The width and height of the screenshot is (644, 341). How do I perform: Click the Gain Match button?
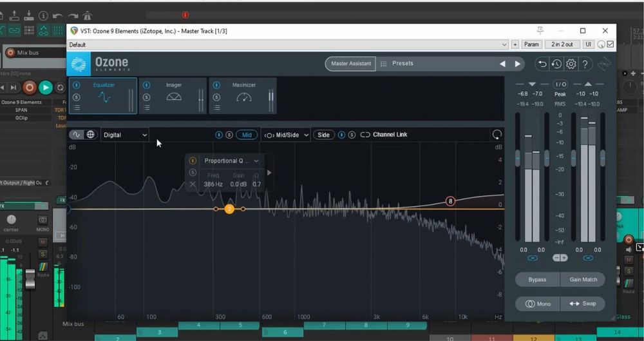tap(583, 280)
